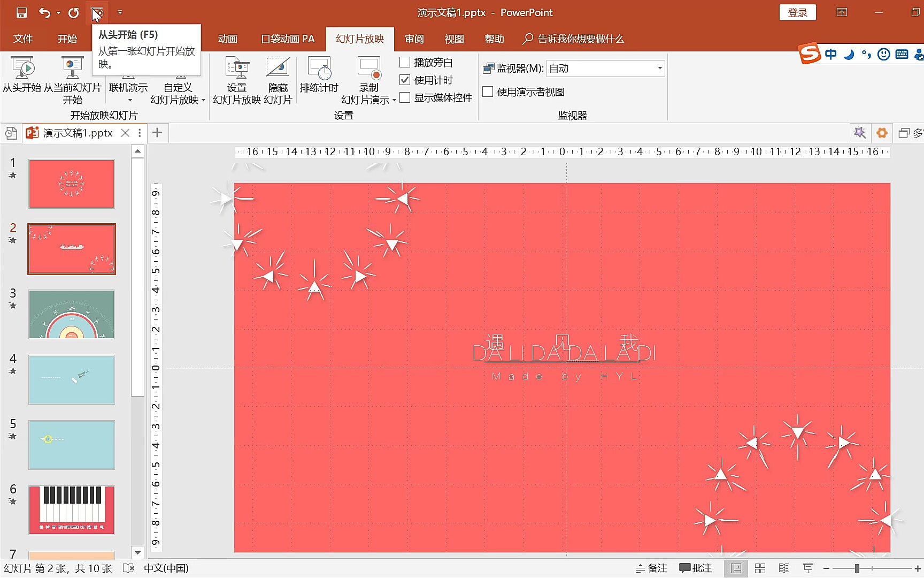Click the 告诉我你想要做什么 search box
This screenshot has height=578, width=924.
click(574, 39)
